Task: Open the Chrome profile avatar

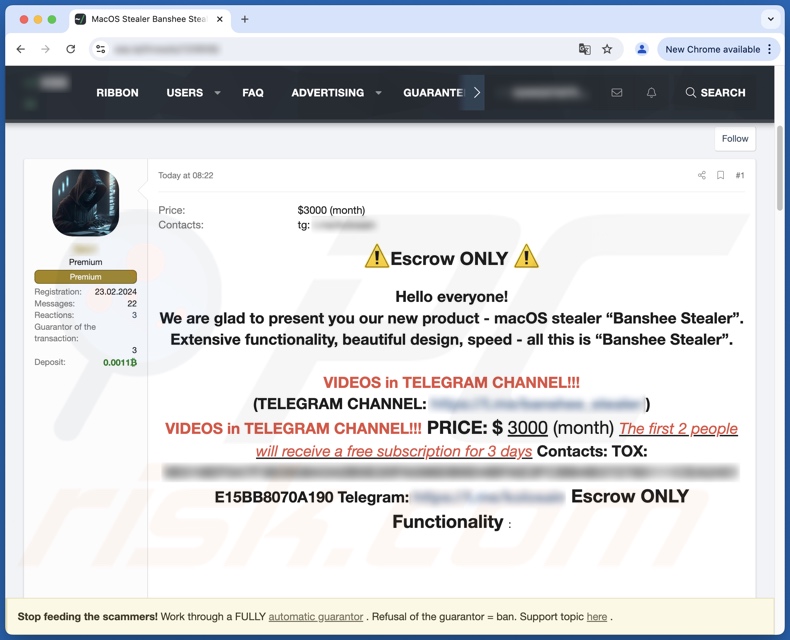Action: coord(641,49)
